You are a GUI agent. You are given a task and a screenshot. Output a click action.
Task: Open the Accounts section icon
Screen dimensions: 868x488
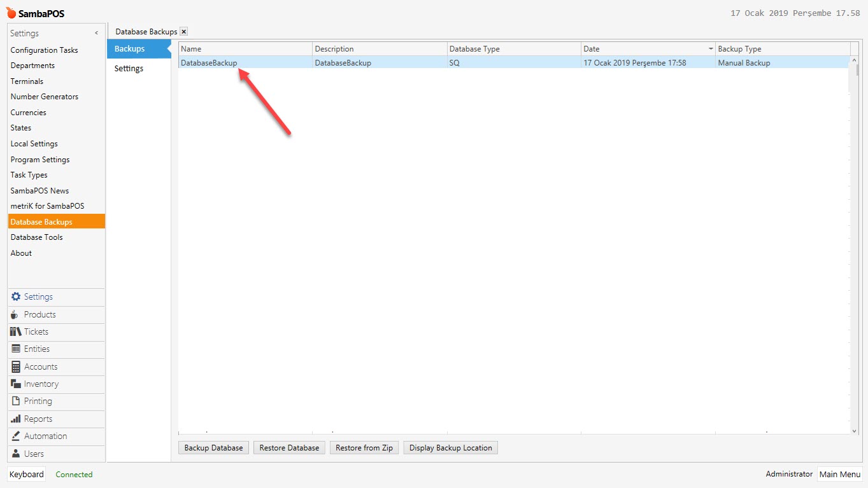click(15, 366)
